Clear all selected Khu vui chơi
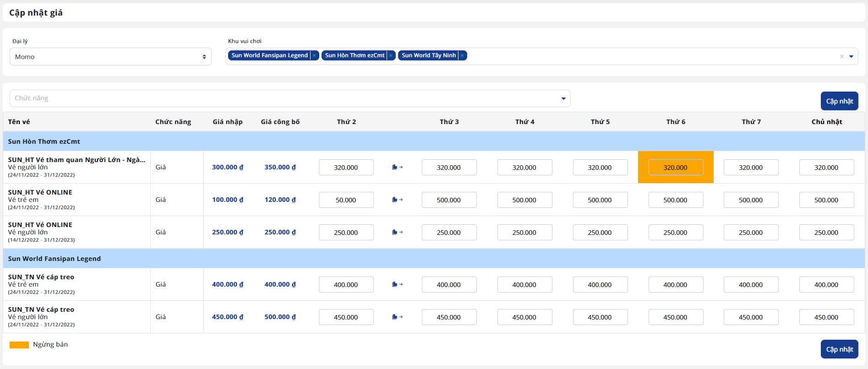Image resolution: width=868 pixels, height=369 pixels. (x=841, y=56)
